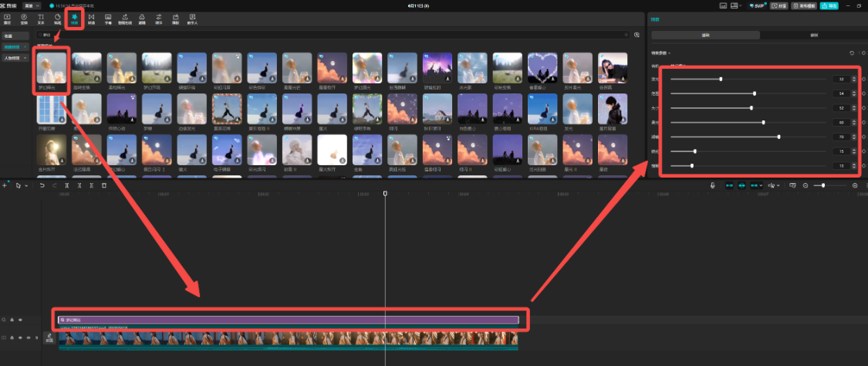Screen dimensions: 868x366
Task: Switch to the 转场 transitions tab
Action: point(91,19)
